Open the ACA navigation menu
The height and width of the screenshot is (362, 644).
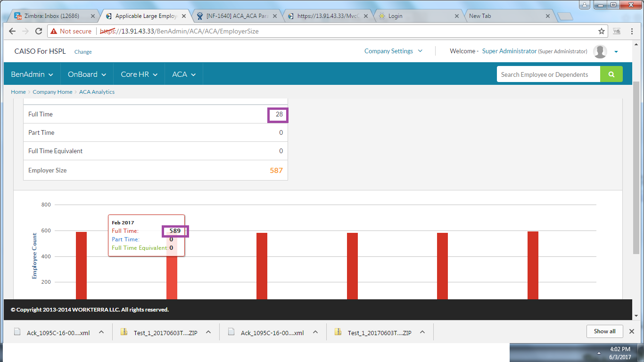pos(184,74)
